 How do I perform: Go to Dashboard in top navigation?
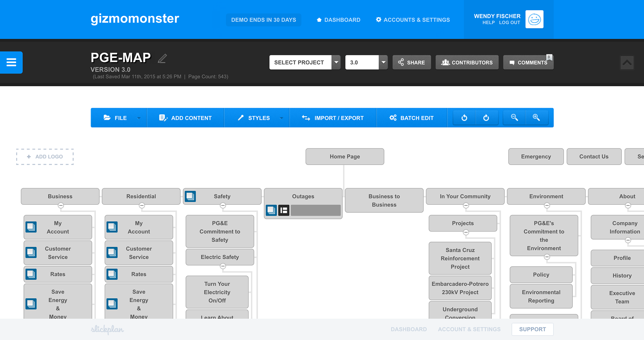tap(338, 20)
